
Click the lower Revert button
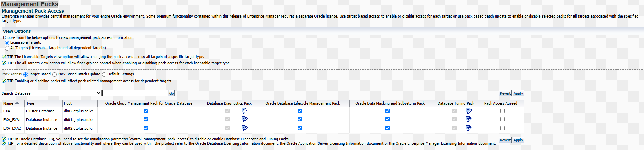505,140
